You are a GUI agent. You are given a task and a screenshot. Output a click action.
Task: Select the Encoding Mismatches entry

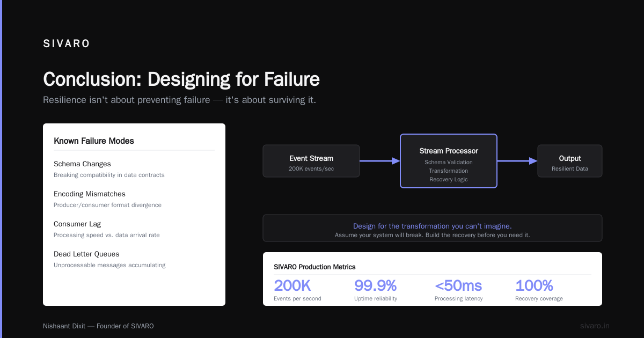[107, 199]
